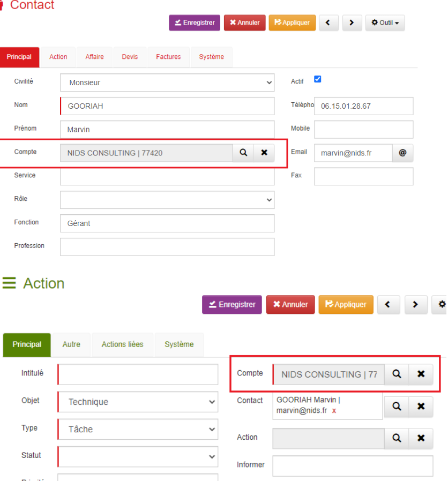This screenshot has width=448, height=489.
Task: Switch to the Factures tab
Action: point(168,57)
